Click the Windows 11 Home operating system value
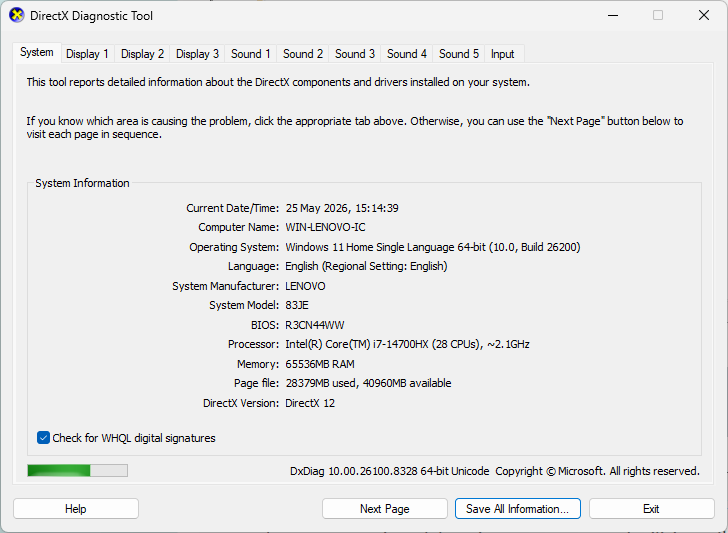Viewport: 728px width, 533px height. (433, 247)
